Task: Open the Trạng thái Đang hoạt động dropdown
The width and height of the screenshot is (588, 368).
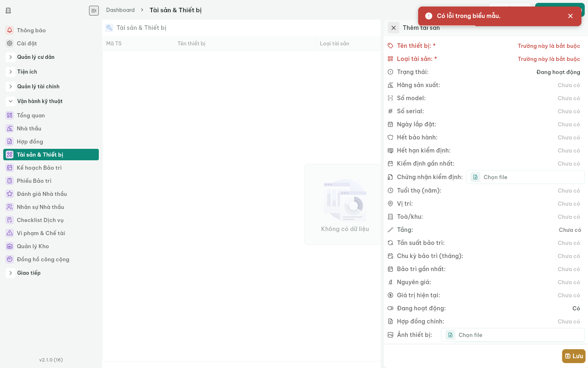Action: pos(558,72)
